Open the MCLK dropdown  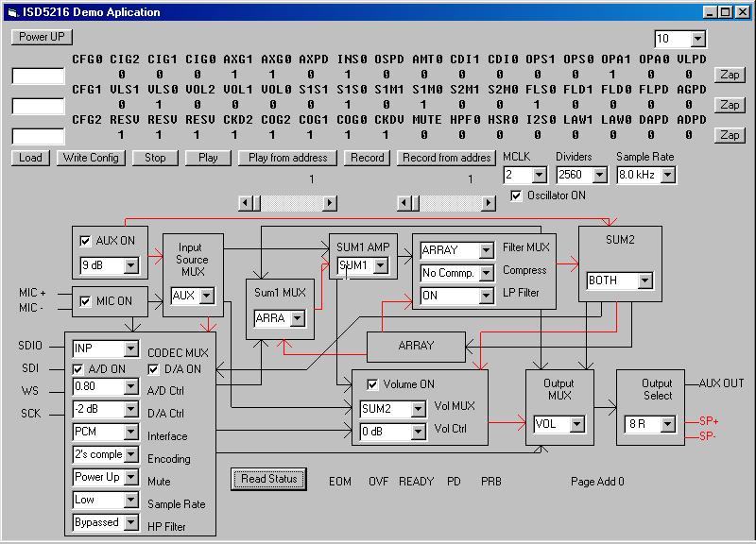[539, 175]
